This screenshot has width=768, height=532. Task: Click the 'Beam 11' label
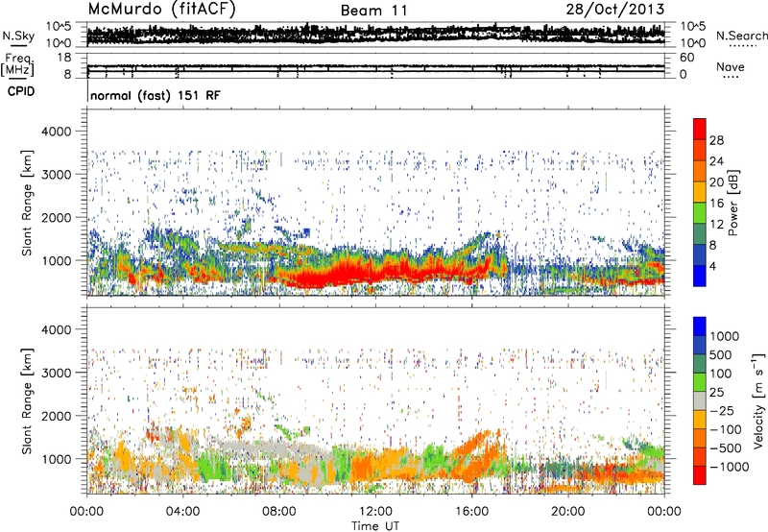coord(373,11)
